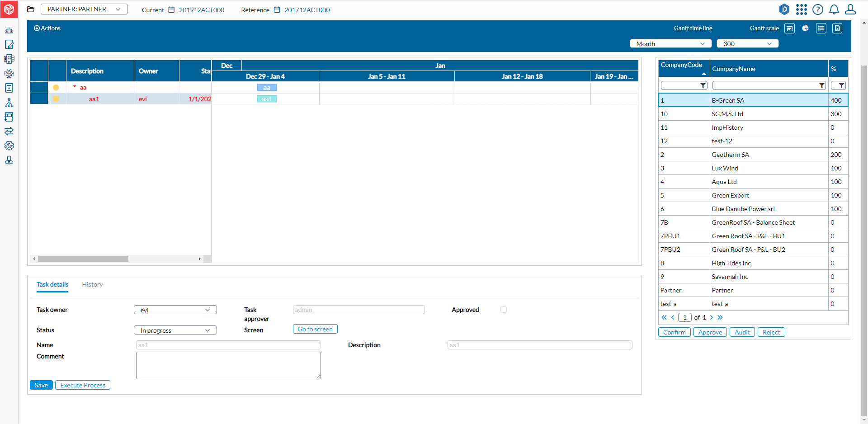Switch to the History tab
868x424 pixels.
pos(92,284)
